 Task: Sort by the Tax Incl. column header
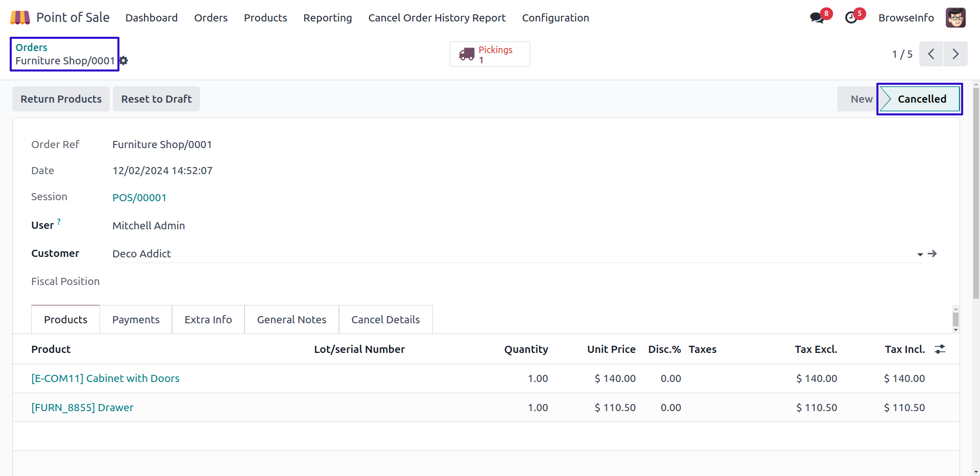coord(904,349)
